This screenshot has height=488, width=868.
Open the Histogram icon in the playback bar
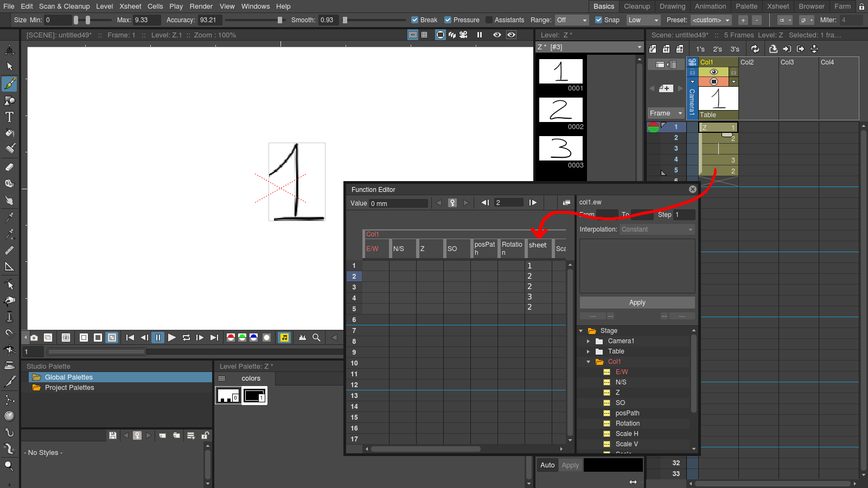(x=302, y=337)
